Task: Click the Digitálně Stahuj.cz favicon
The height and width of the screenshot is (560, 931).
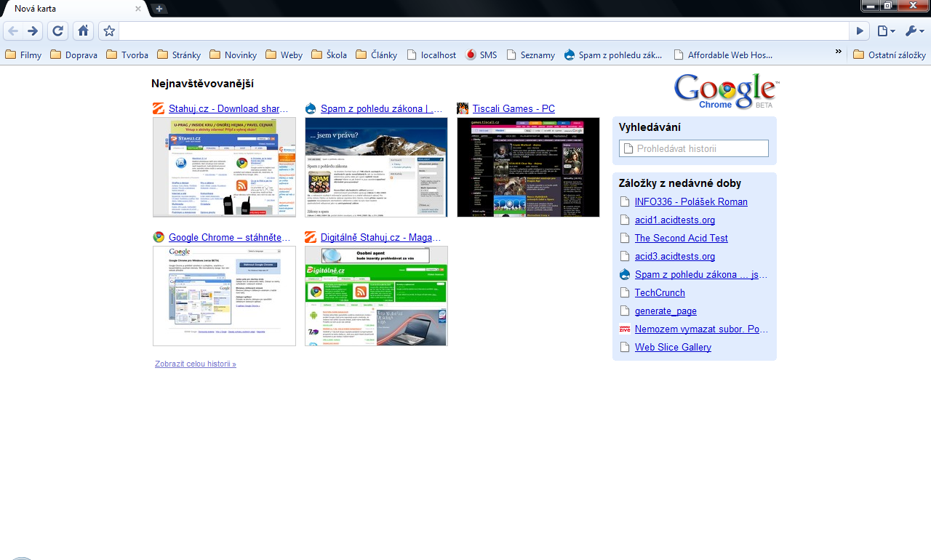Action: (x=311, y=237)
